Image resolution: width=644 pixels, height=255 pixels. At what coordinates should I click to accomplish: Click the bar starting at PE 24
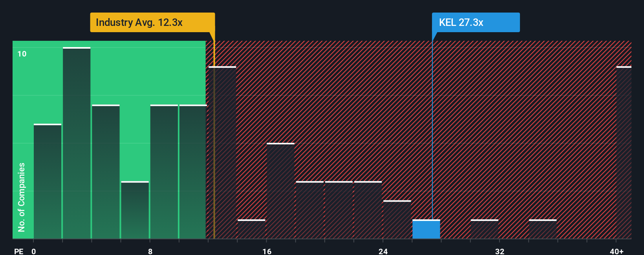[397, 220]
